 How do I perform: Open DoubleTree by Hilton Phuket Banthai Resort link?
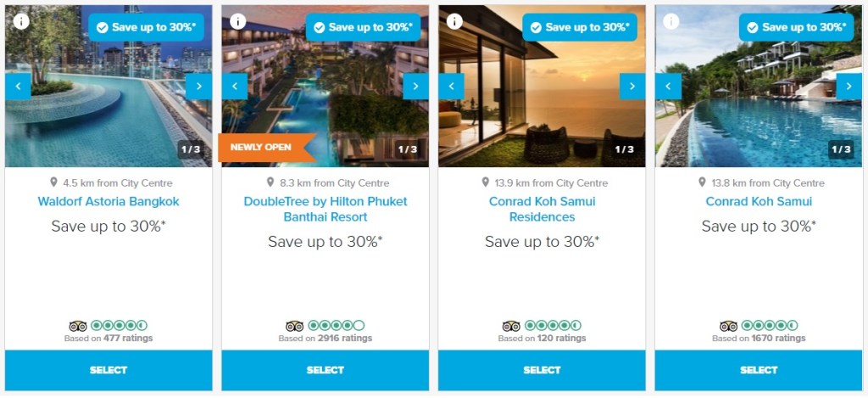tap(325, 209)
